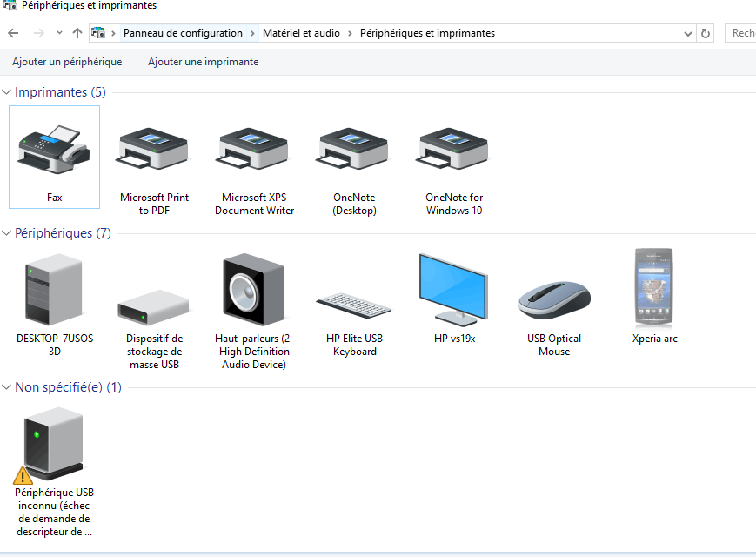Click the HP vs19x label text
This screenshot has height=557, width=756.
click(454, 339)
